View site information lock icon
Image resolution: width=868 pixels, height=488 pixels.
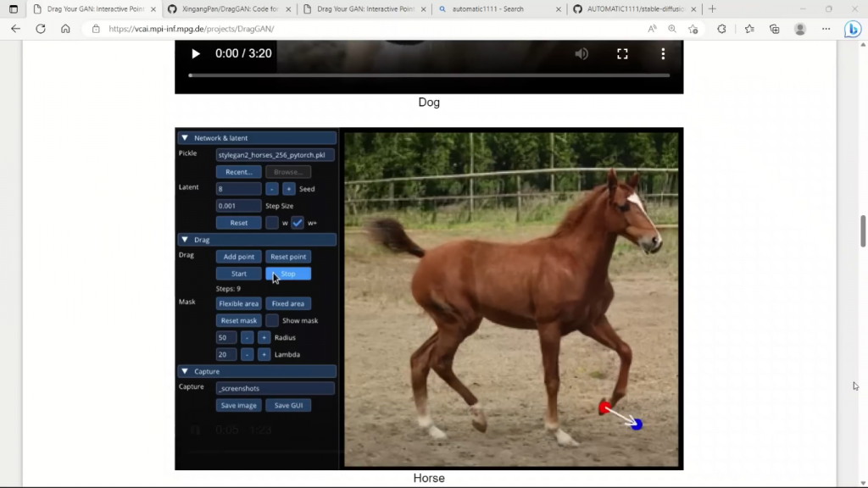96,29
